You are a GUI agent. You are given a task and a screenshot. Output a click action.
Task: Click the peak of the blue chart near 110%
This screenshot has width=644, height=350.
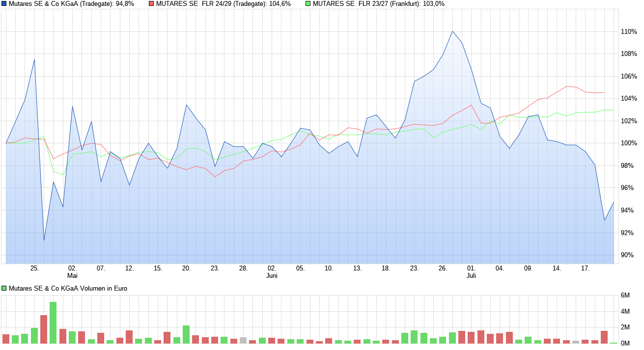pyautogui.click(x=453, y=31)
